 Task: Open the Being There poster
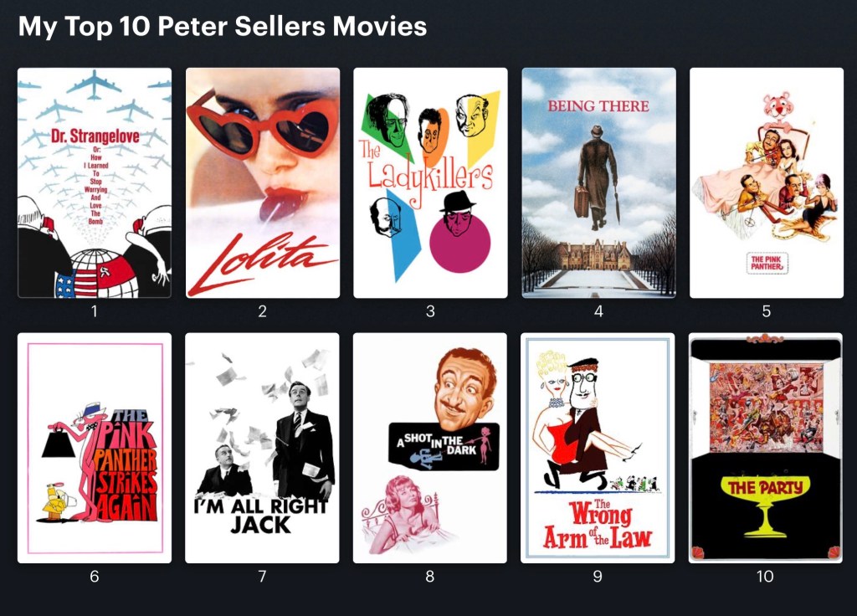(599, 182)
